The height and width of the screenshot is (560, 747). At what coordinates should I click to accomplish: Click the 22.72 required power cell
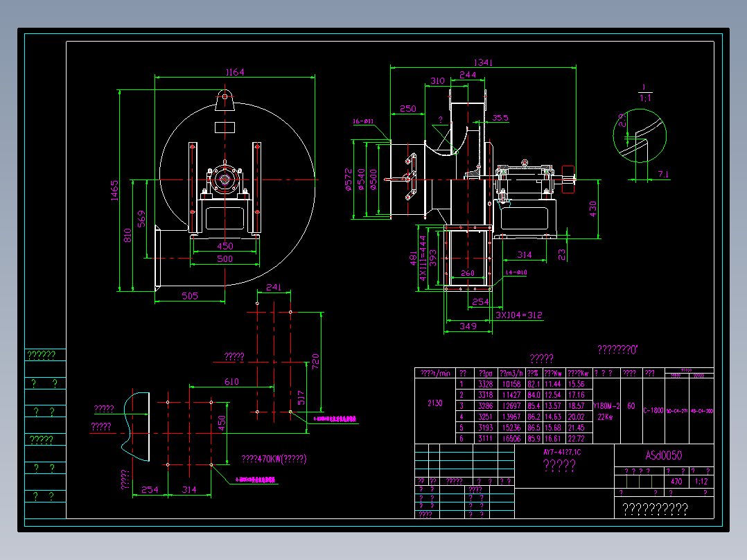point(576,439)
